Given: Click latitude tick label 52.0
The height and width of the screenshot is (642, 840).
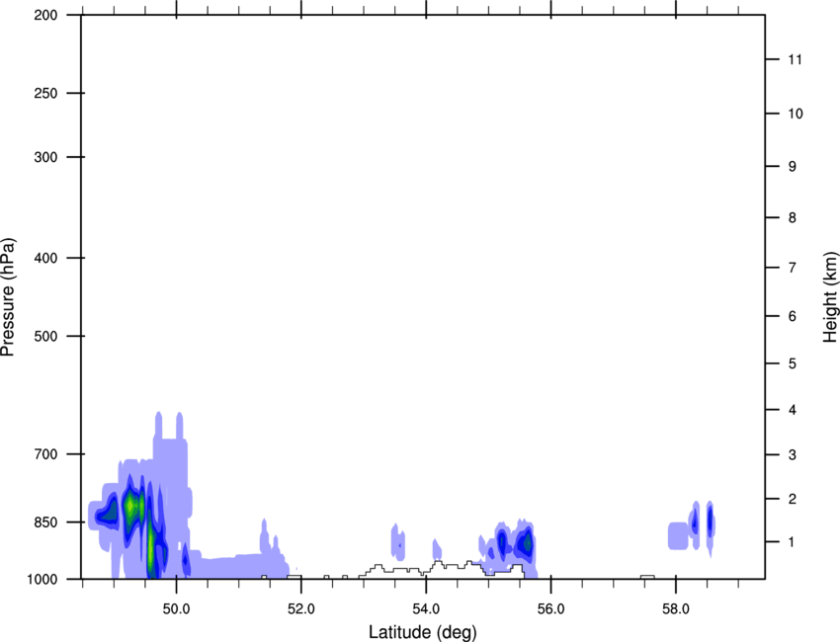Looking at the screenshot, I should point(301,609).
